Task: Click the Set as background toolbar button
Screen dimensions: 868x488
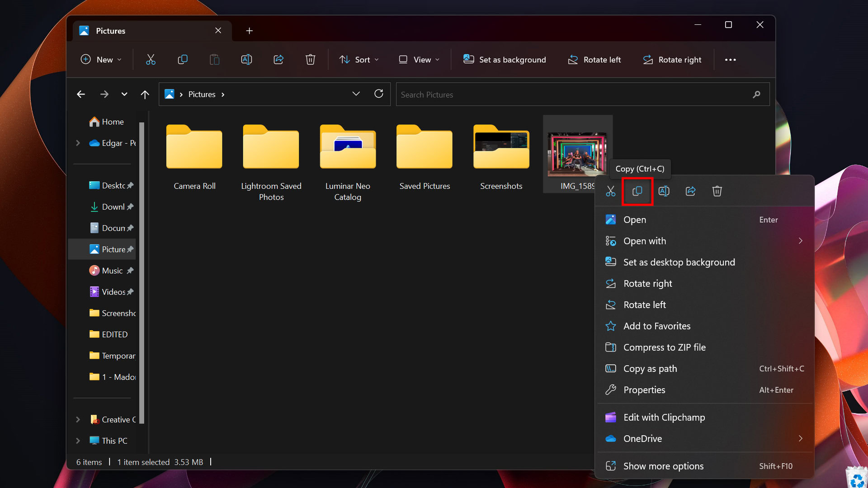Action: pyautogui.click(x=505, y=60)
